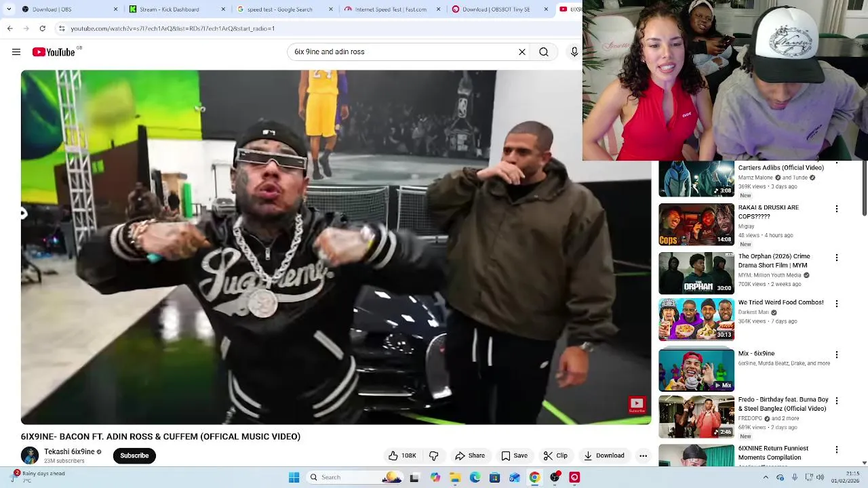The image size is (868, 488).
Task: Run search with the magnifier button
Action: [544, 52]
